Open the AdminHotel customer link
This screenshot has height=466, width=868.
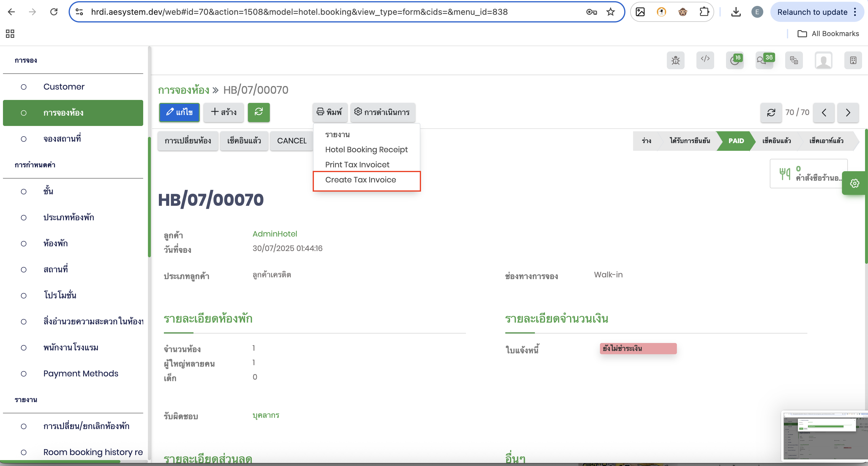coord(275,234)
